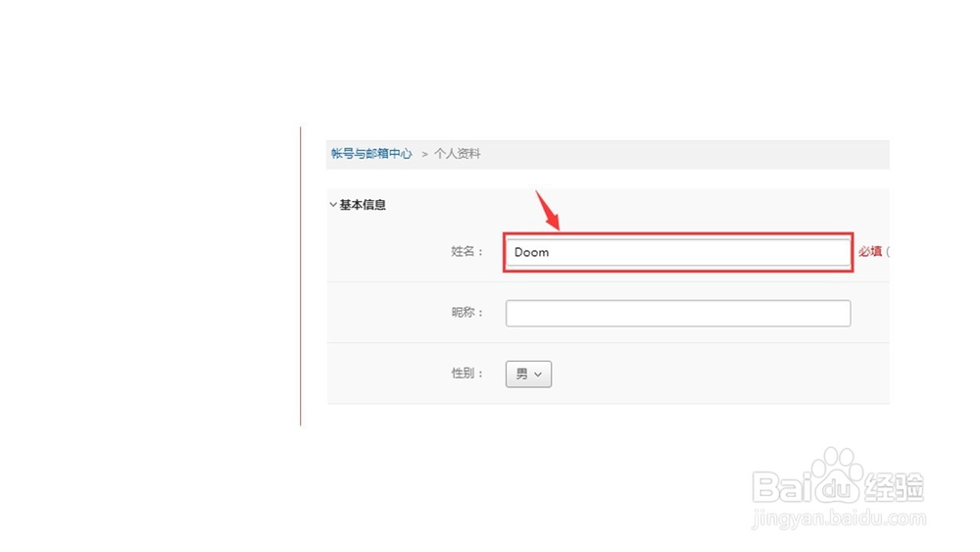Click the 昵称： field label
This screenshot has height=552, width=980.
467,312
